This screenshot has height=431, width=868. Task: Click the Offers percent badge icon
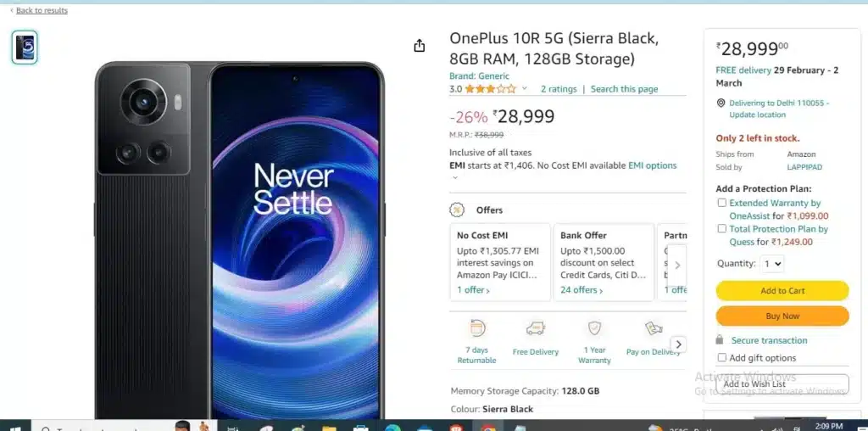pos(457,210)
